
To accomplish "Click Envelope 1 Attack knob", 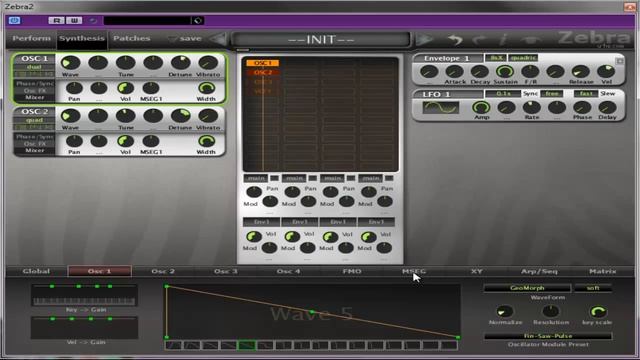I will 454,72.
